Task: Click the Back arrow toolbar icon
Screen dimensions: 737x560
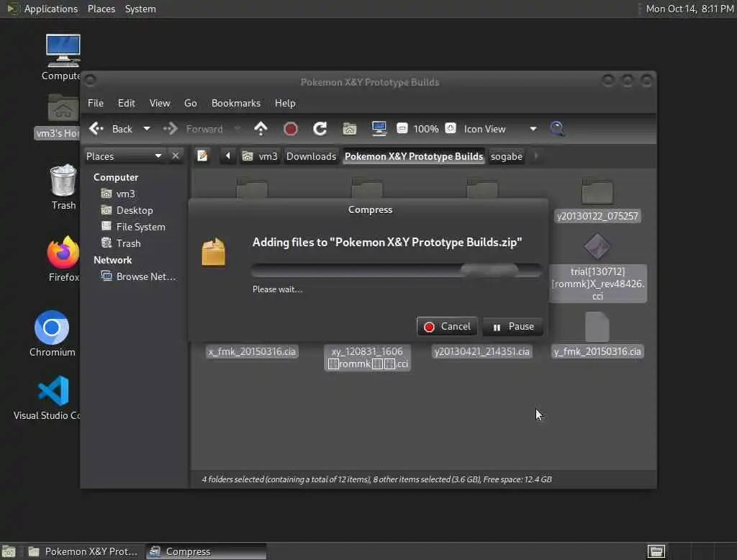Action: (x=96, y=128)
